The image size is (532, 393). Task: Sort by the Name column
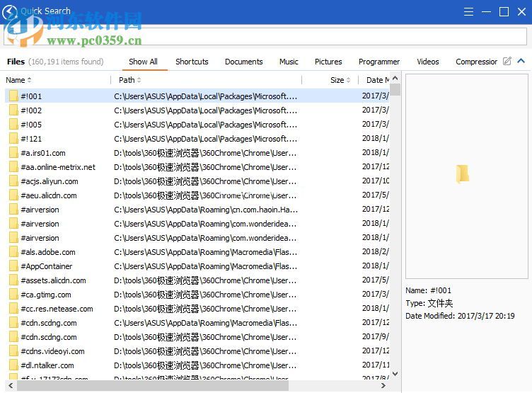click(18, 80)
